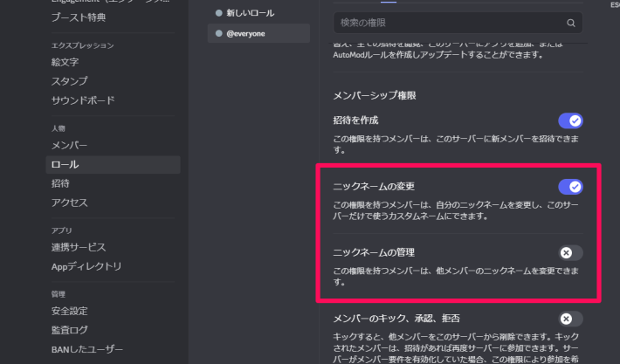
Task: Enable the メンバーのキック、承認、拒否 toggle
Action: coord(570,319)
